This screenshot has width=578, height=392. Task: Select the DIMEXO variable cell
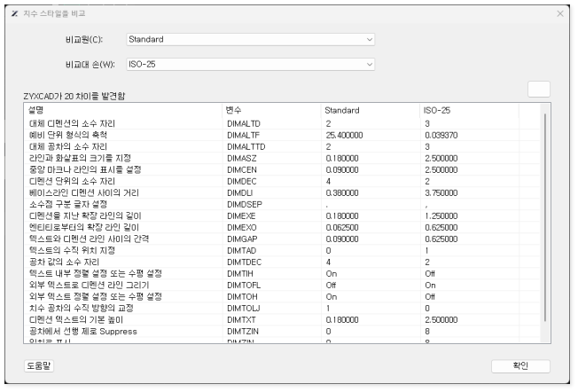[x=242, y=228]
